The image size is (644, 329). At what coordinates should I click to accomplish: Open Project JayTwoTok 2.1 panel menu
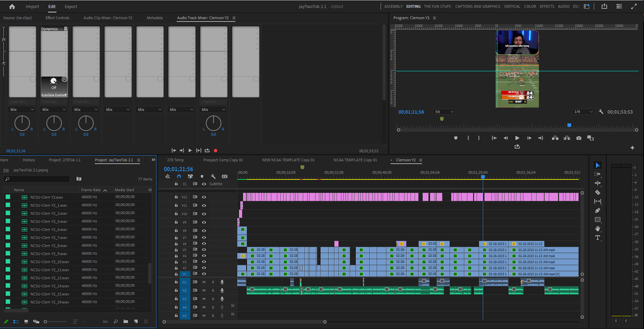[x=138, y=160]
